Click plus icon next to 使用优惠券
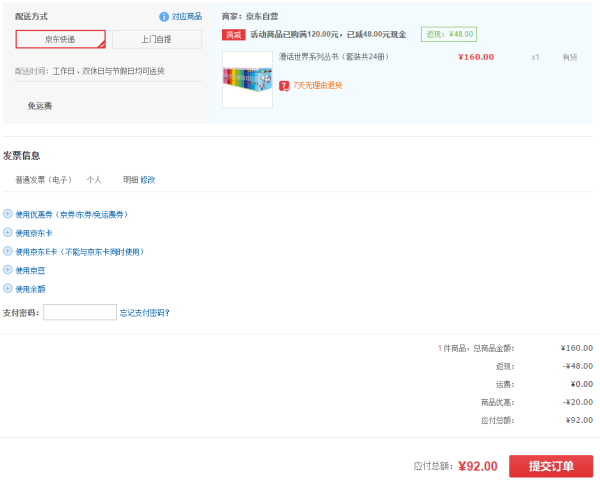Screen dimensions: 600x480 [x=8, y=214]
